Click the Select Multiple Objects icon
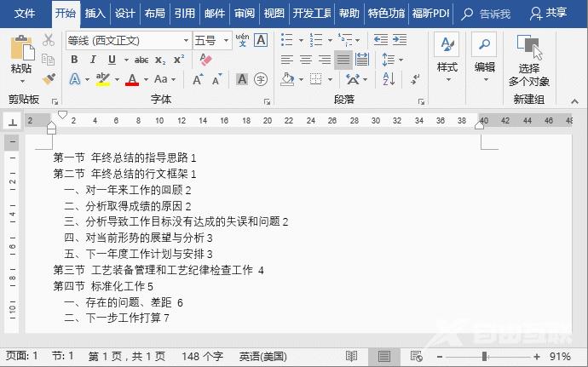The width and height of the screenshot is (588, 367). 528,47
